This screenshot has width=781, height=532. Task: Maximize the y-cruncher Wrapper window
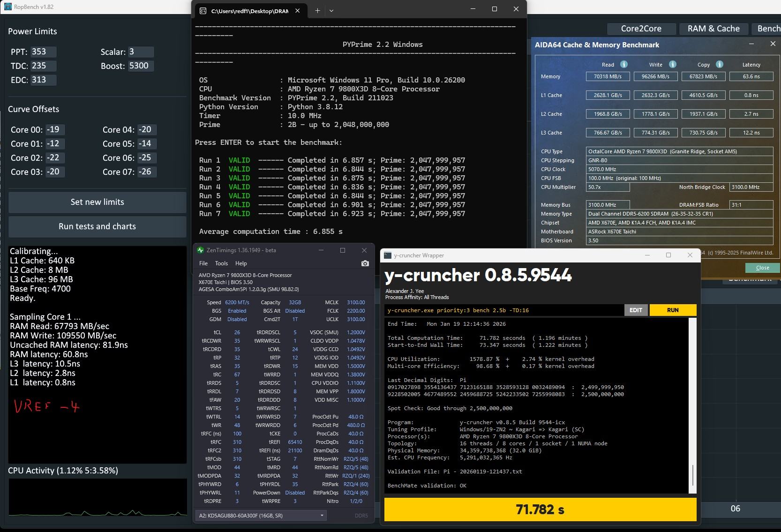click(x=668, y=255)
